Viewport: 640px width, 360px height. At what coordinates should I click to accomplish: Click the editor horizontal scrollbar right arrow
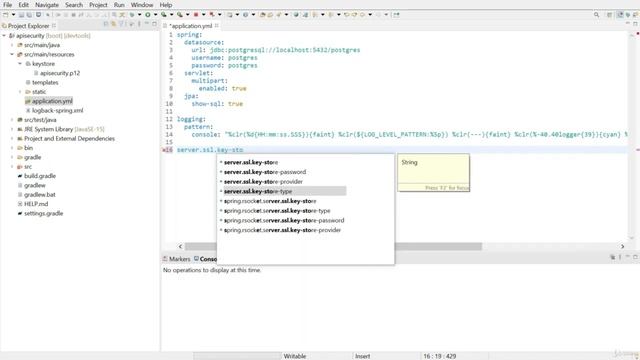622,247
